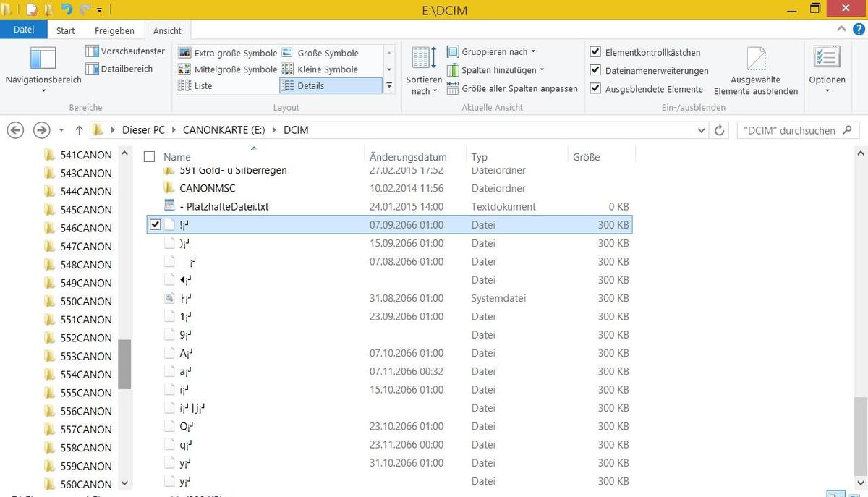The width and height of the screenshot is (868, 497).
Task: Uncheck the selected 07.09.2066 file checkbox
Action: tap(154, 225)
